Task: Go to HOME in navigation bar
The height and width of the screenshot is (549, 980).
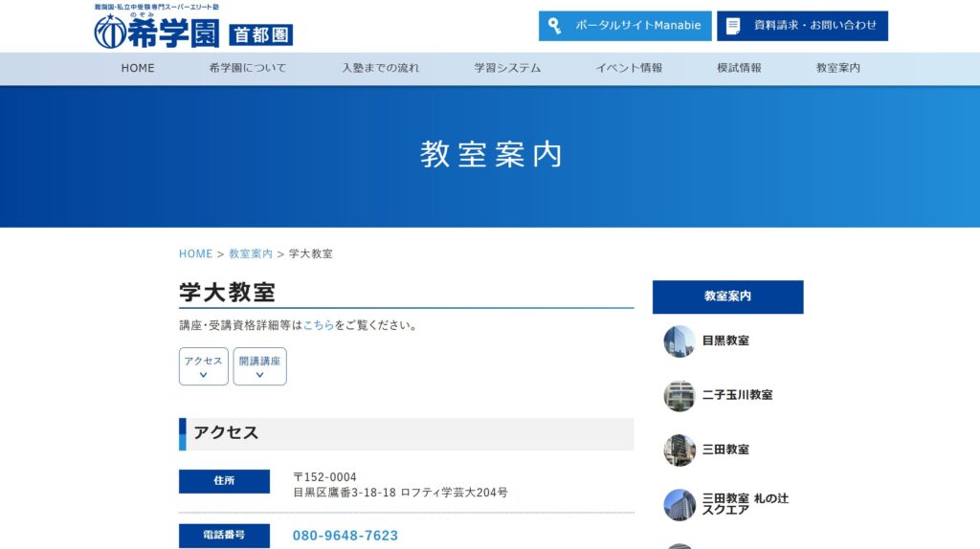Action: pyautogui.click(x=138, y=68)
